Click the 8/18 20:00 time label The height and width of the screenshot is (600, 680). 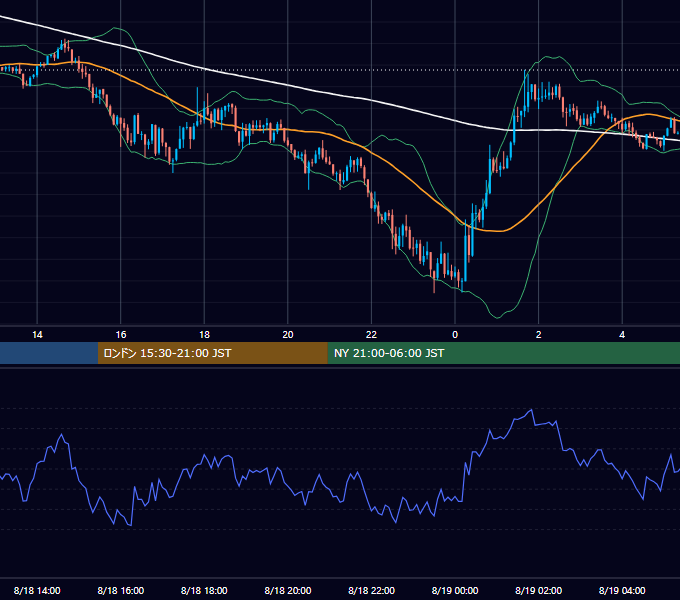click(288, 590)
